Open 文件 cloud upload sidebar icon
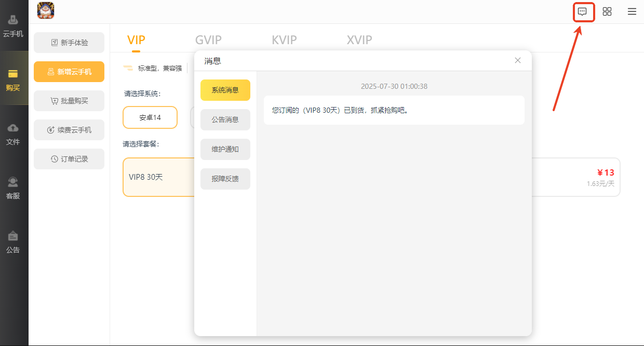Image resolution: width=644 pixels, height=346 pixels. pos(14,134)
